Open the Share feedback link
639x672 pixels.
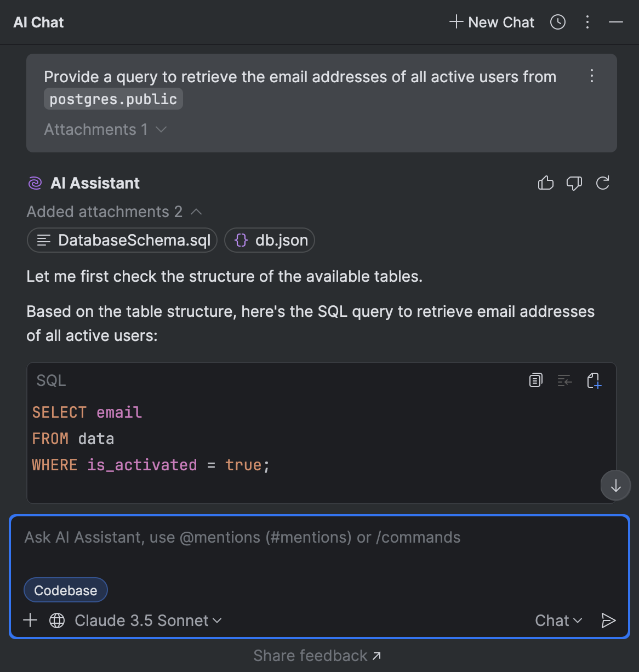[317, 655]
